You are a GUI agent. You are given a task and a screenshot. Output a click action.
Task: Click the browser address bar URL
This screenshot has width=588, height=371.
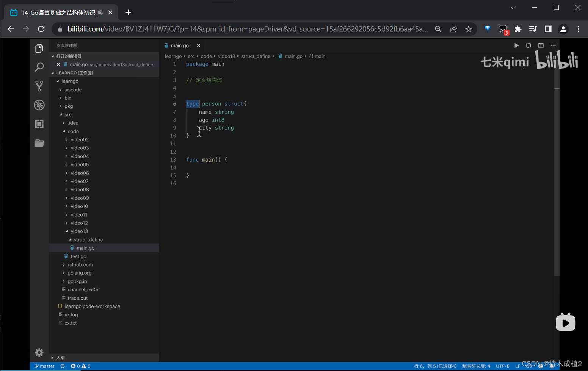(x=248, y=29)
